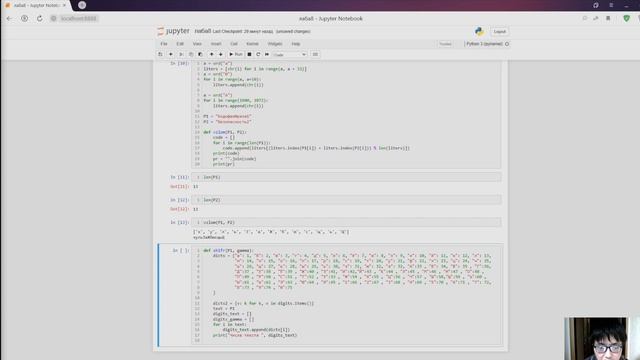This screenshot has width=640, height=360.
Task: Open the Cell menu
Action: point(234,44)
